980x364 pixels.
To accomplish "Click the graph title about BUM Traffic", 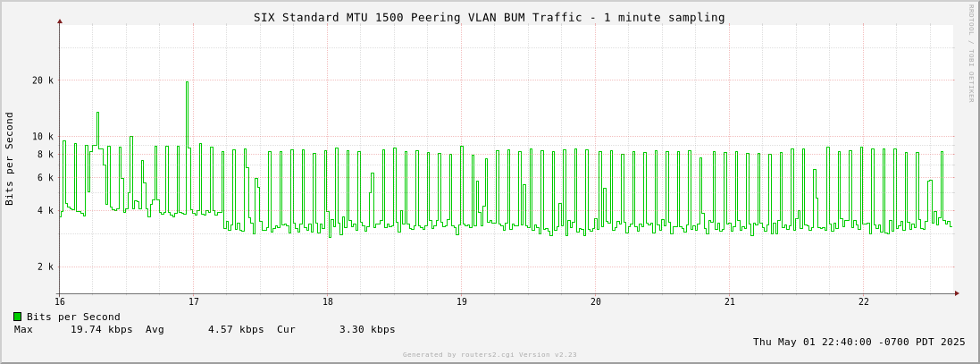I will [x=489, y=18].
